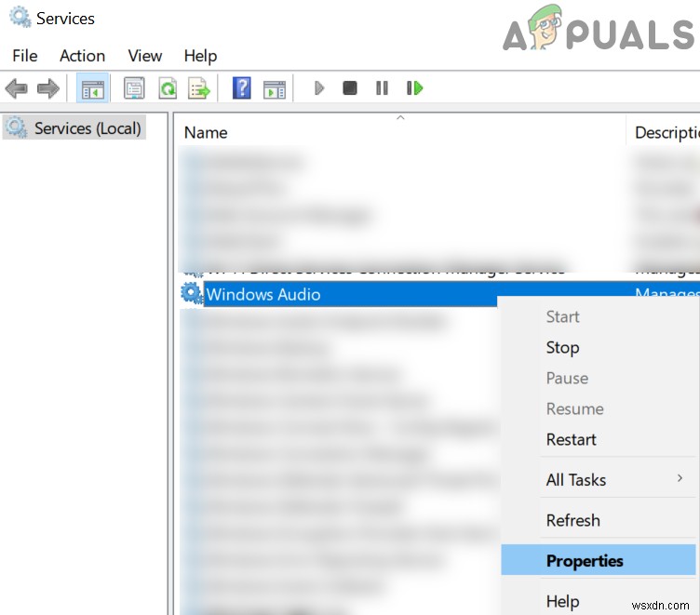The height and width of the screenshot is (615, 700).
Task: Click the Start Service play icon
Action: click(318, 87)
